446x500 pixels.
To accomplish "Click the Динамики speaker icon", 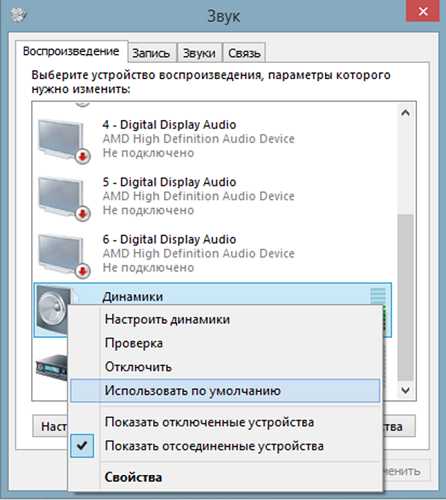I will [53, 310].
